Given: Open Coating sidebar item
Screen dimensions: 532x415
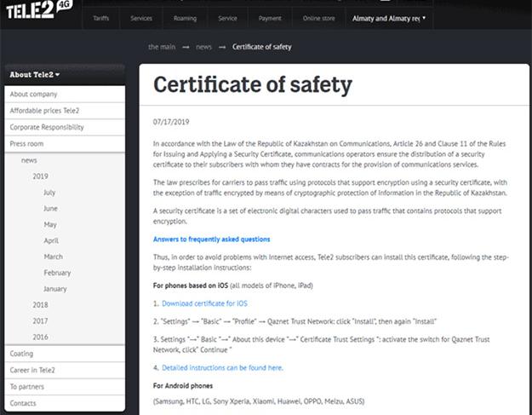Looking at the screenshot, I should point(65,354).
